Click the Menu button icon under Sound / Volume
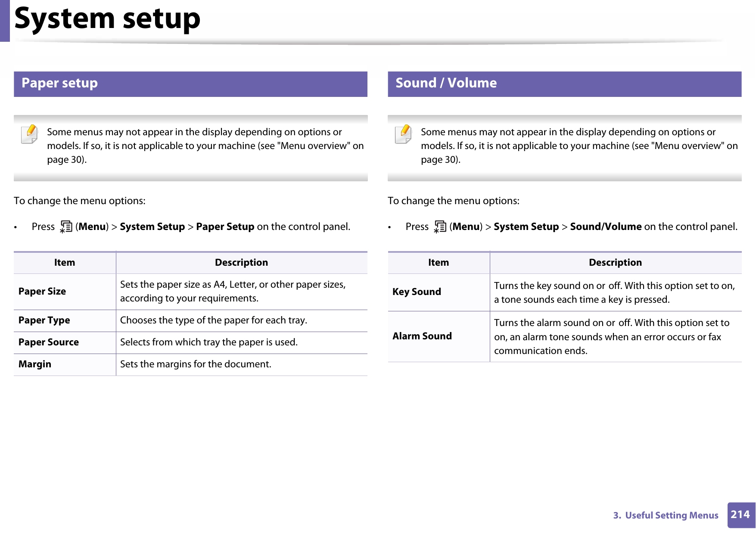Screen dimensions: 756x534 click(440, 227)
